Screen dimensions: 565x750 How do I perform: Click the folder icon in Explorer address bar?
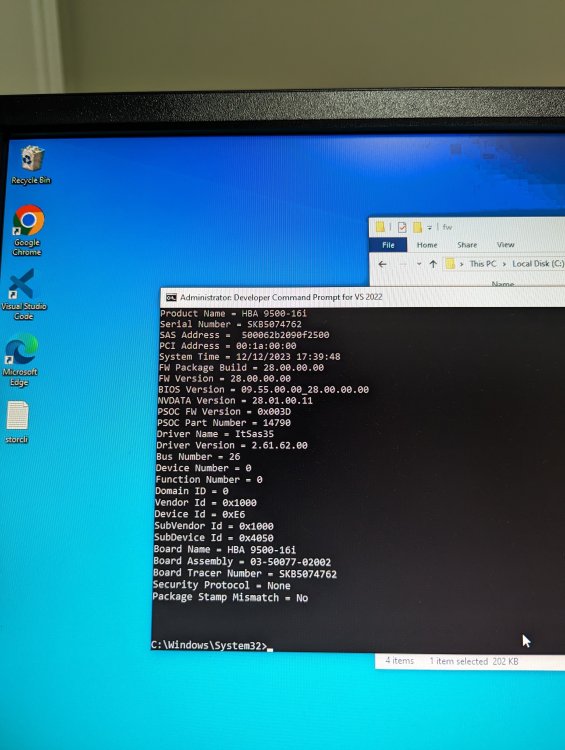pos(450,264)
